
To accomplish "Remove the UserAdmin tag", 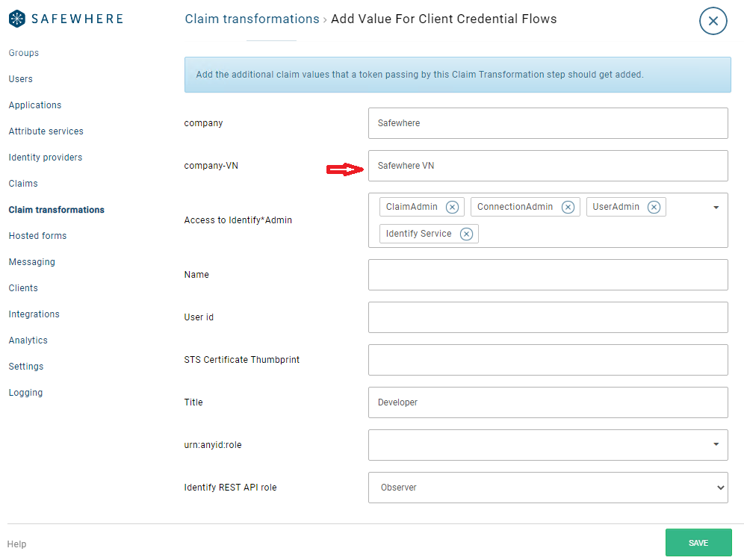I will pyautogui.click(x=654, y=208).
